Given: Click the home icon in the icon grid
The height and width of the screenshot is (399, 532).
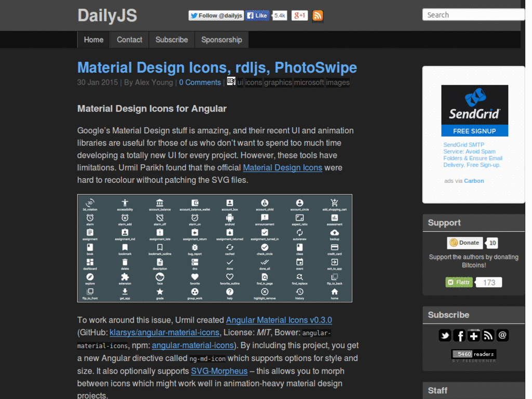Looking at the screenshot, I should pos(335,292).
